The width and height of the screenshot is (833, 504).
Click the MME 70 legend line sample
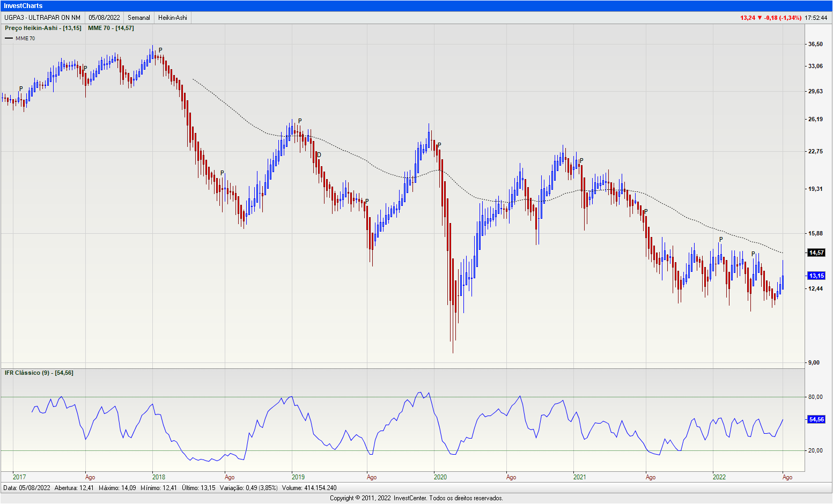point(9,39)
